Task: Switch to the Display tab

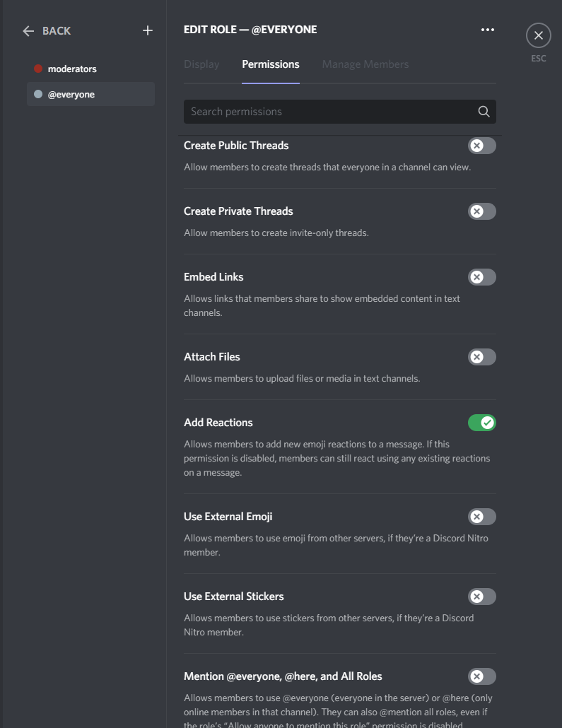Action: tap(201, 64)
